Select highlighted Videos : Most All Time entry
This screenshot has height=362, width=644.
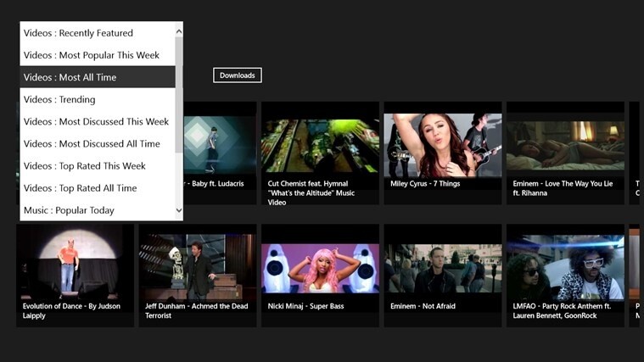coord(70,77)
